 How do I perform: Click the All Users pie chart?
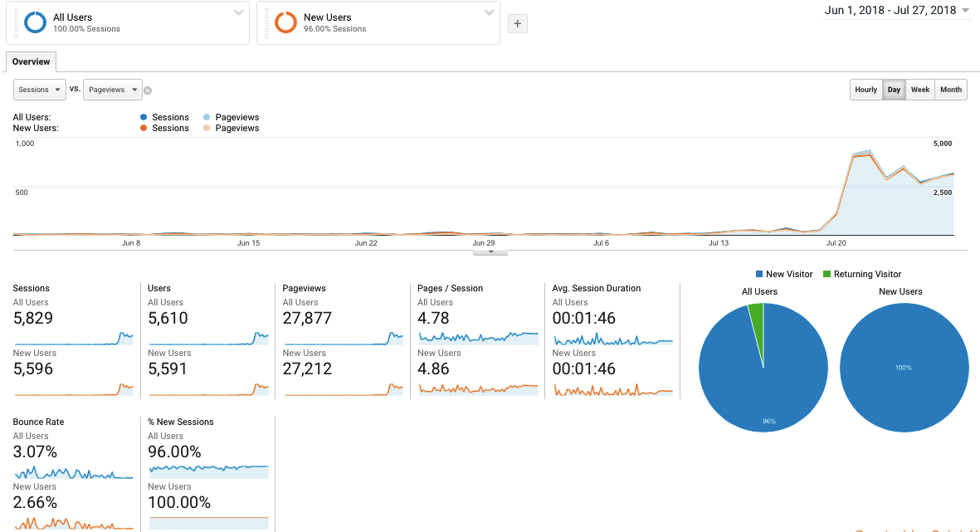point(763,365)
